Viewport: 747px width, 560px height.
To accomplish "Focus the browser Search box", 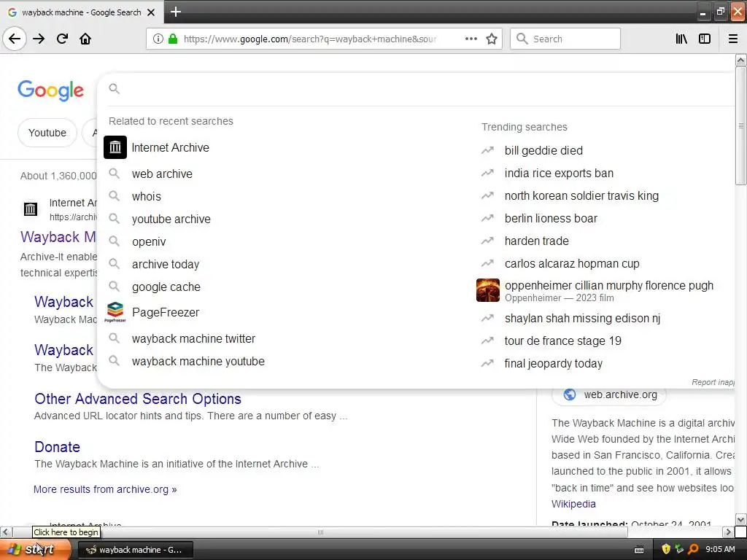I will 565,39.
